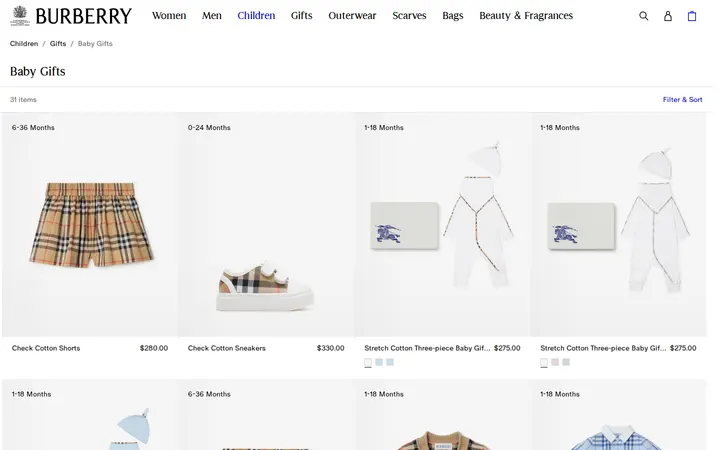The height and width of the screenshot is (450, 720).
Task: Open the blue hat product in second row
Action: coord(90,415)
